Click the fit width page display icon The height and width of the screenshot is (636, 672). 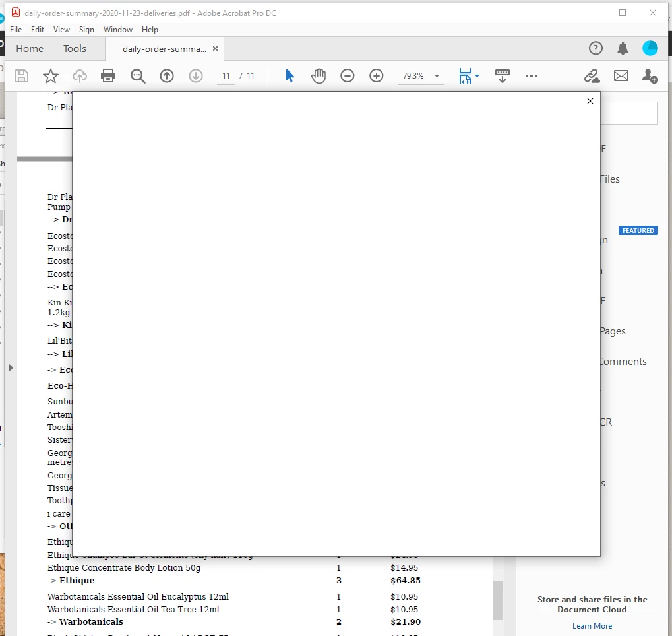[x=465, y=76]
